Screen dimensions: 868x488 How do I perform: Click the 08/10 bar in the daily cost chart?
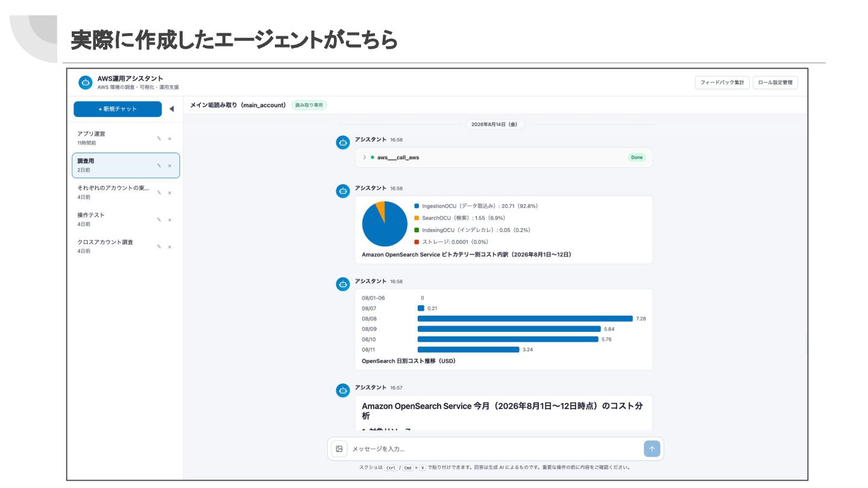508,339
